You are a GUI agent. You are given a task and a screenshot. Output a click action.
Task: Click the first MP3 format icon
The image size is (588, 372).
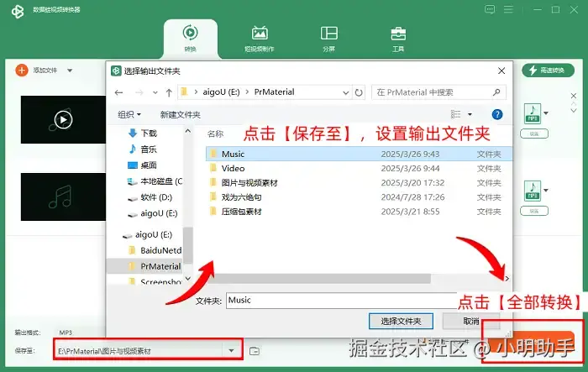[x=533, y=113]
